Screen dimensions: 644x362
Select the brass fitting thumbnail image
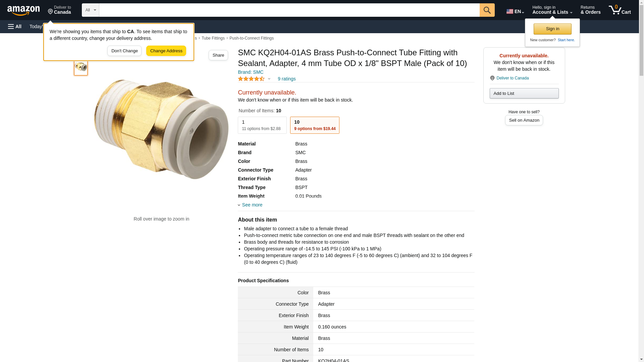81,67
